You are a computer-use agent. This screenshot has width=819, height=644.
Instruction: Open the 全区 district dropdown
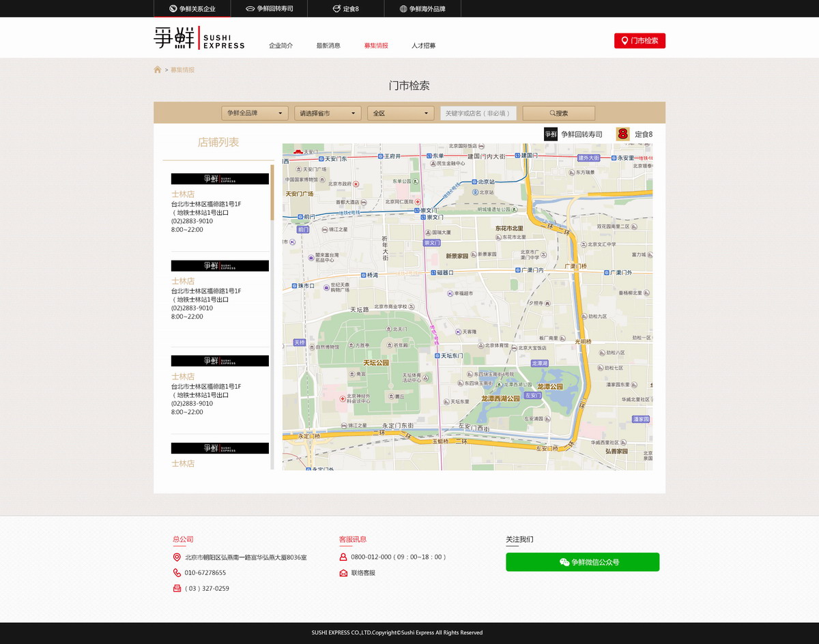click(401, 113)
